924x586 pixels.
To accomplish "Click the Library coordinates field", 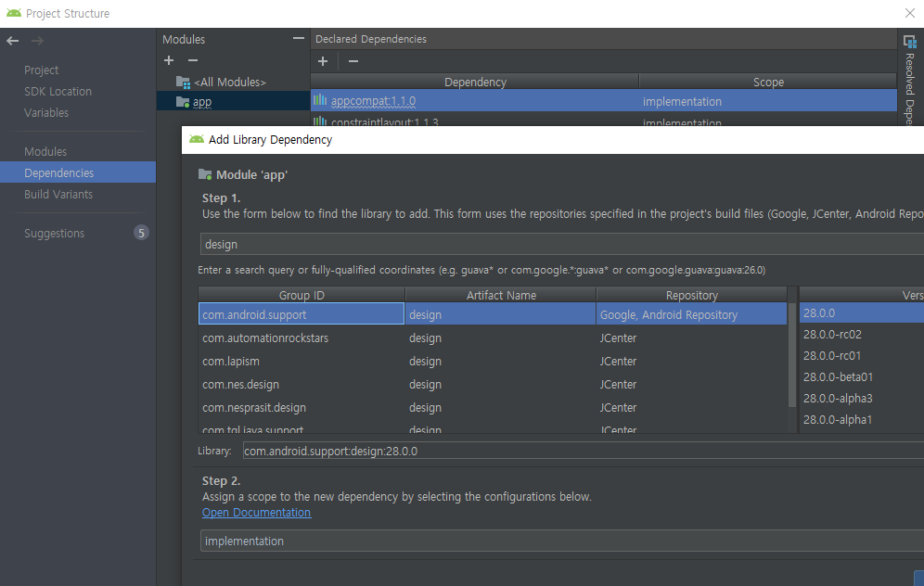I will [x=584, y=451].
